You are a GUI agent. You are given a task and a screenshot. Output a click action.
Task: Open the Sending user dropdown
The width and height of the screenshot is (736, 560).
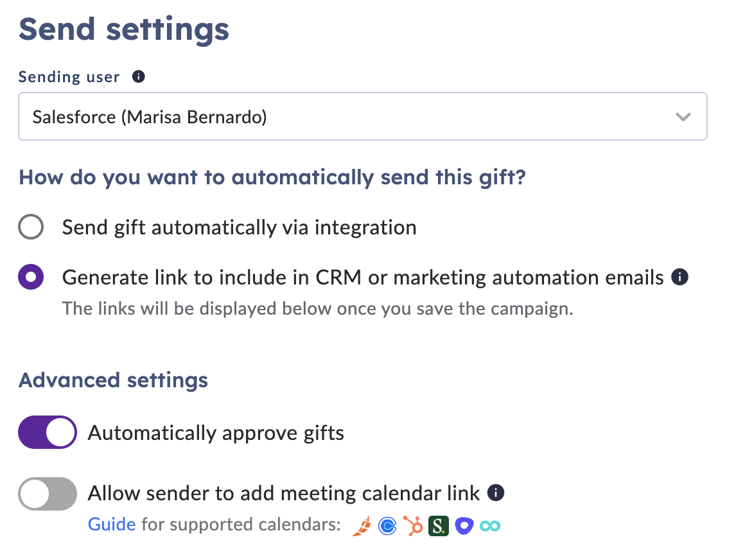[362, 116]
